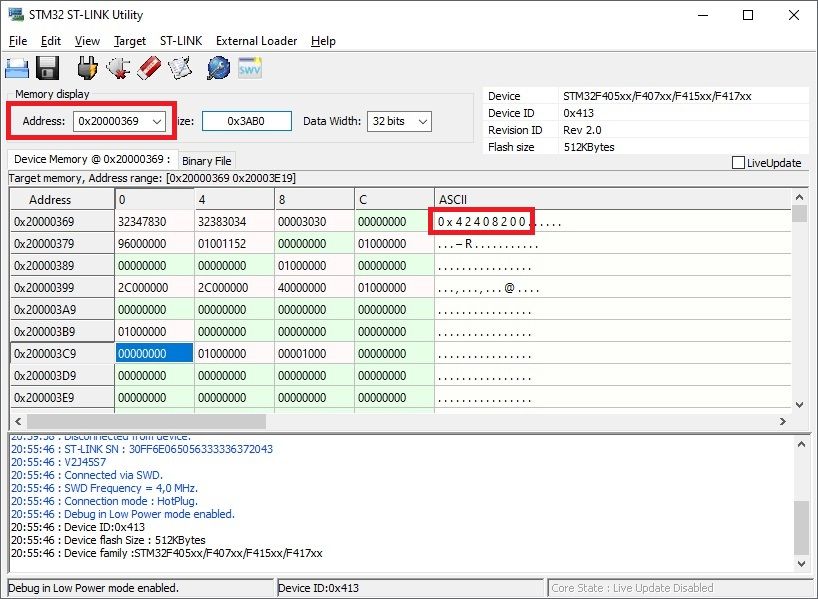Viewport: 818px width, 599px height.
Task: Click the log panel scrollbar thumb
Action: (x=801, y=527)
